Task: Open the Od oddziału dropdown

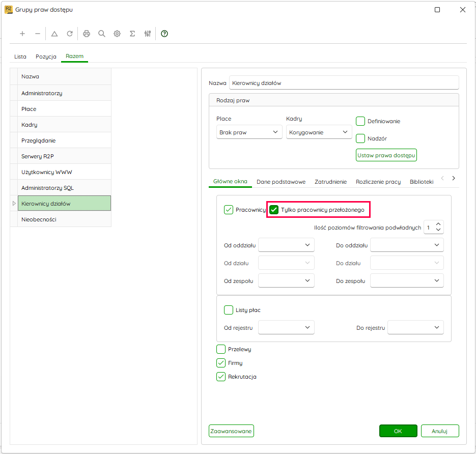Action: coord(286,245)
